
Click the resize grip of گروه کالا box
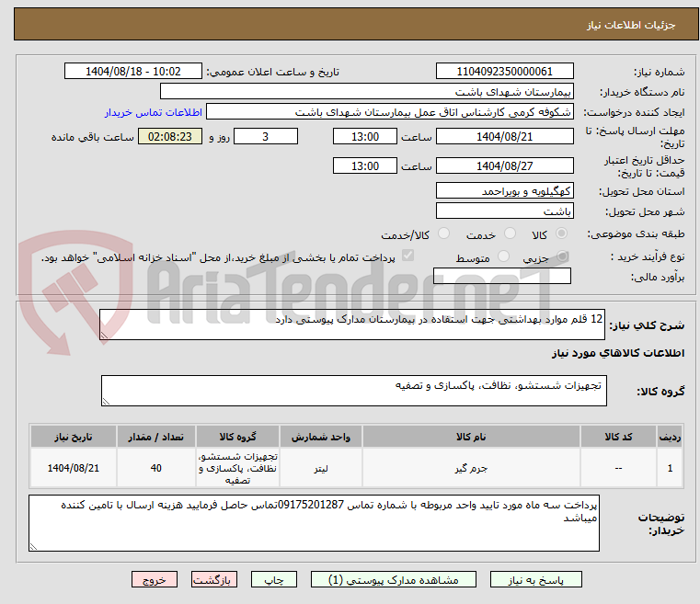(106, 401)
